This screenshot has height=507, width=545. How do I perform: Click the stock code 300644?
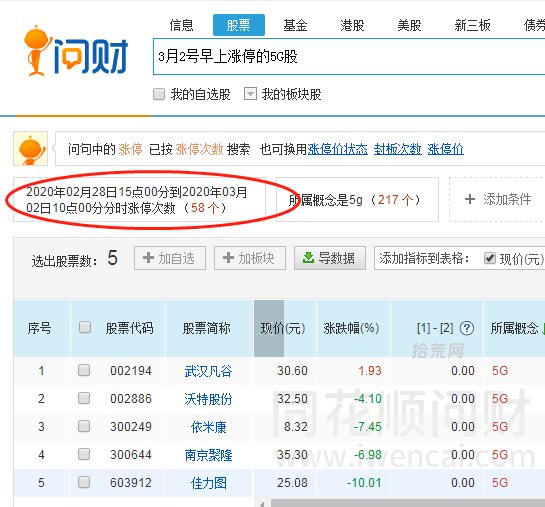coord(131,455)
